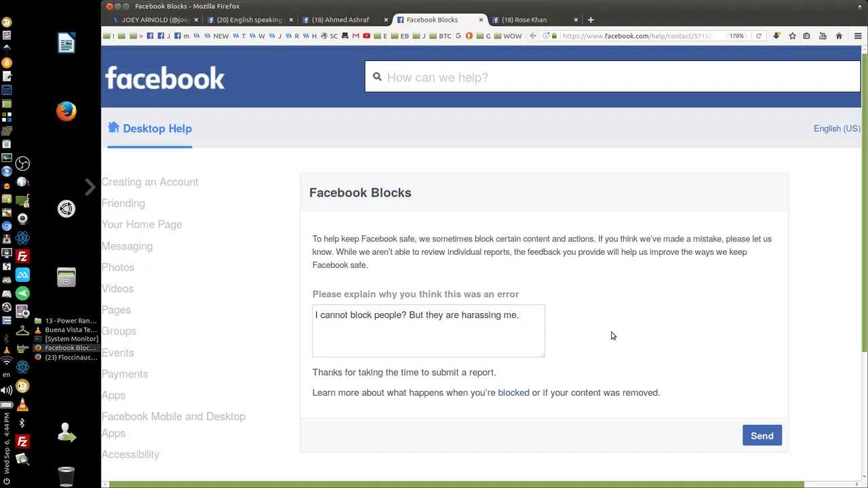Open the Messaging help topic
Viewport: 868px width, 488px height.
[x=127, y=246]
